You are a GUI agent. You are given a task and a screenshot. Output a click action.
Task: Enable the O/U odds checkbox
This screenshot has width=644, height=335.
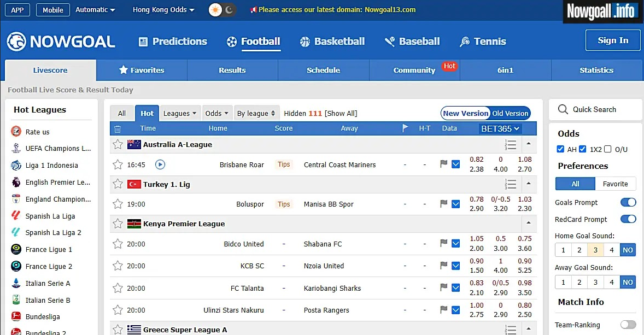coord(607,149)
